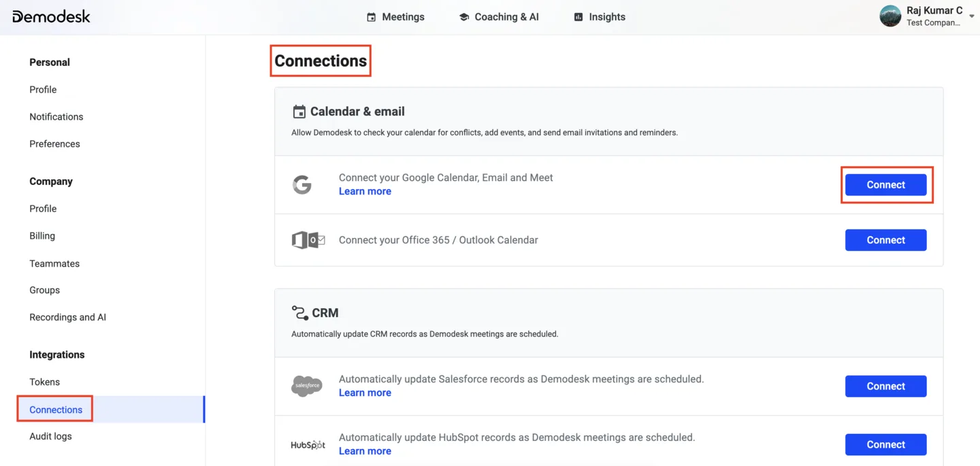Image resolution: width=980 pixels, height=466 pixels.
Task: Open Recordings and AI settings
Action: (x=68, y=318)
